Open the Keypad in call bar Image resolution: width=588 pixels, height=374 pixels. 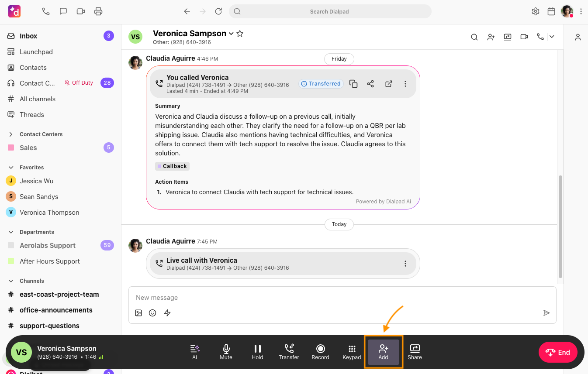pyautogui.click(x=352, y=352)
